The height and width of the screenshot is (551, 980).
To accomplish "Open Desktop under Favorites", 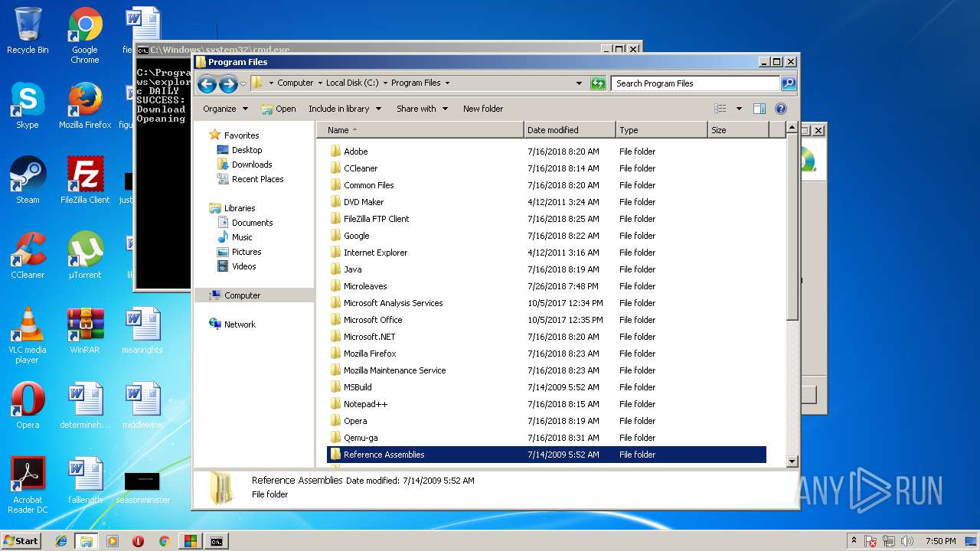I will coord(247,150).
